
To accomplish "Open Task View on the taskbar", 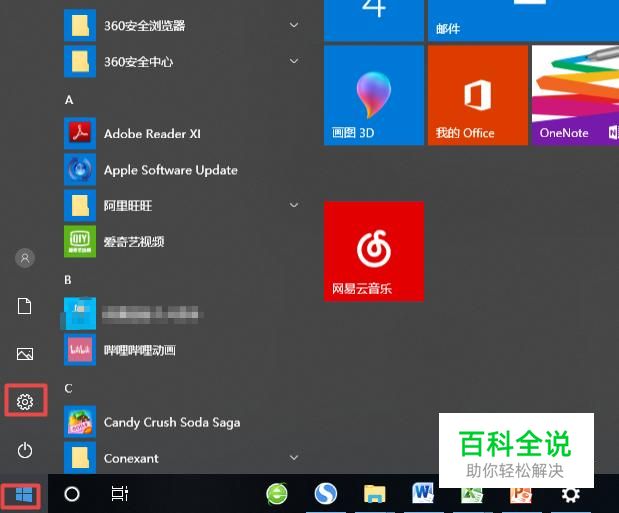I will tap(120, 494).
